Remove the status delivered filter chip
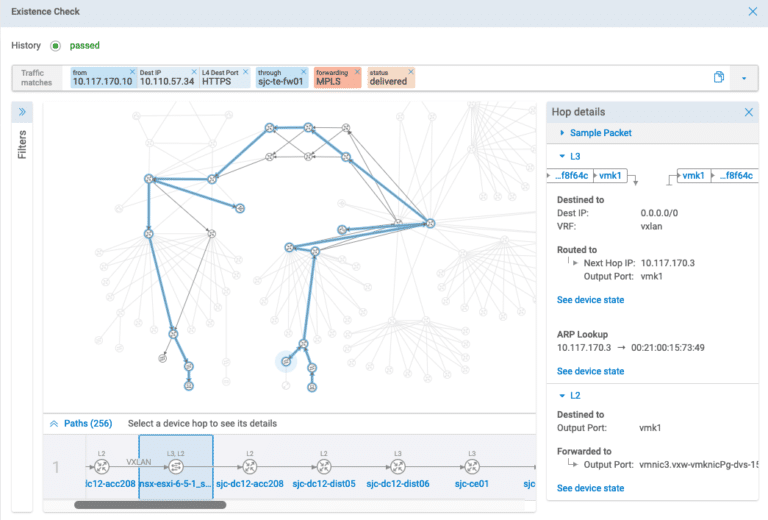This screenshot has width=768, height=520. pos(410,72)
